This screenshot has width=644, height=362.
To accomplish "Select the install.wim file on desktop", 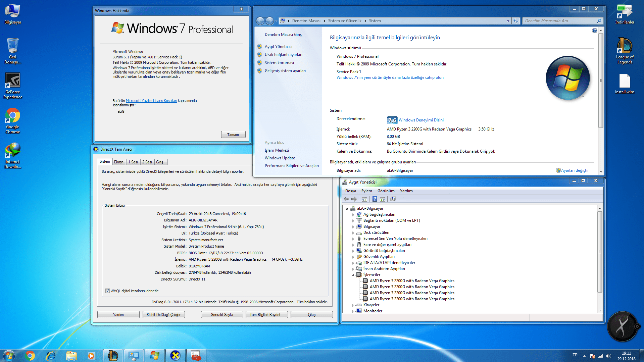I will (625, 84).
